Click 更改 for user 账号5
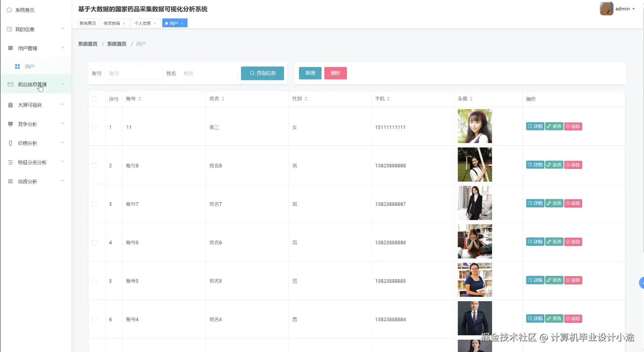This screenshot has height=352, width=644. [554, 280]
